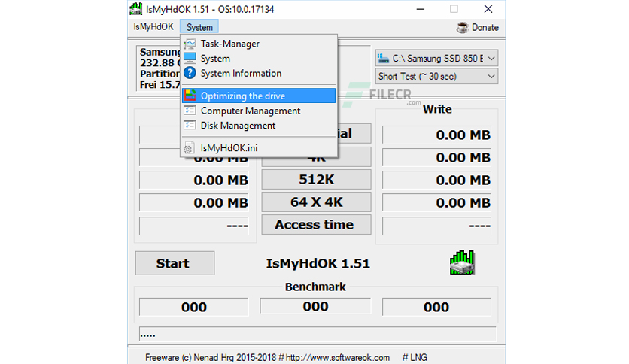The width and height of the screenshot is (629, 364).
Task: Open the IsMyHdOK menu
Action: [153, 27]
